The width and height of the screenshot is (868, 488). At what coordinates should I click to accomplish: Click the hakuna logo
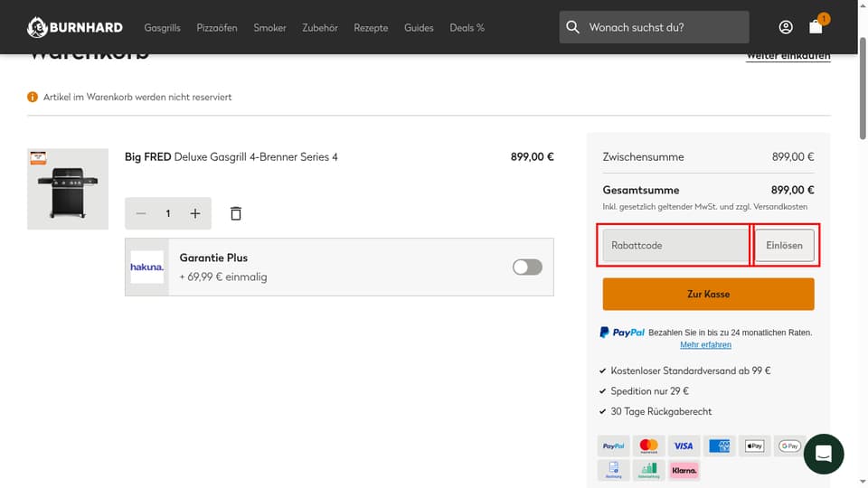[x=146, y=267]
